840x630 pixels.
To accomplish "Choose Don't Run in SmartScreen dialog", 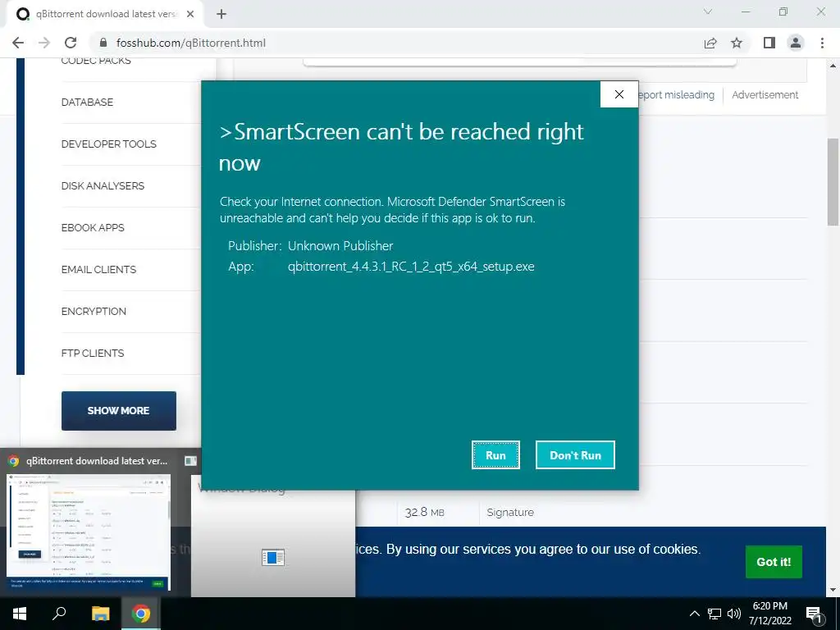I will click(575, 454).
